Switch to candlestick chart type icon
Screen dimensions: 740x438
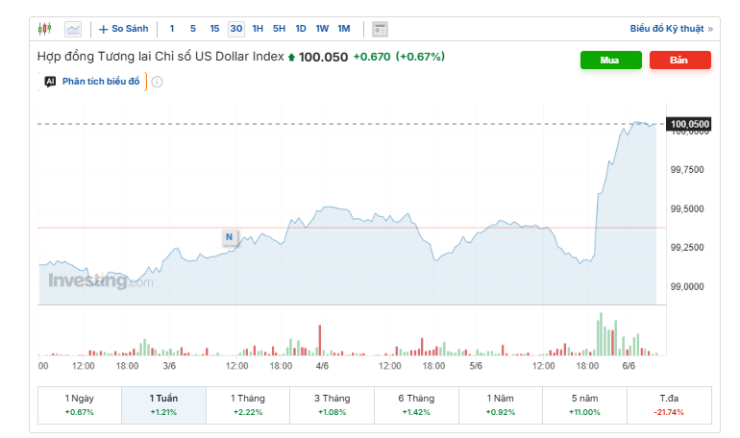[44, 29]
